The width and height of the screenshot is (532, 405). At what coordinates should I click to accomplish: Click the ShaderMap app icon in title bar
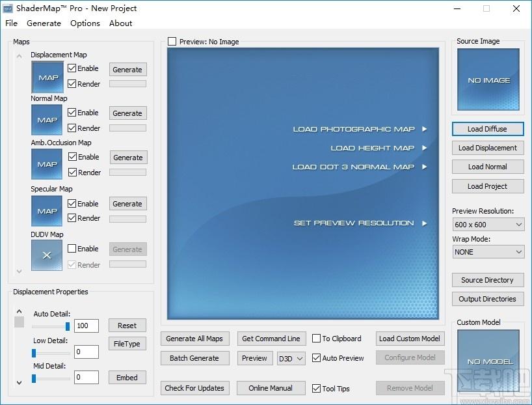tap(7, 8)
